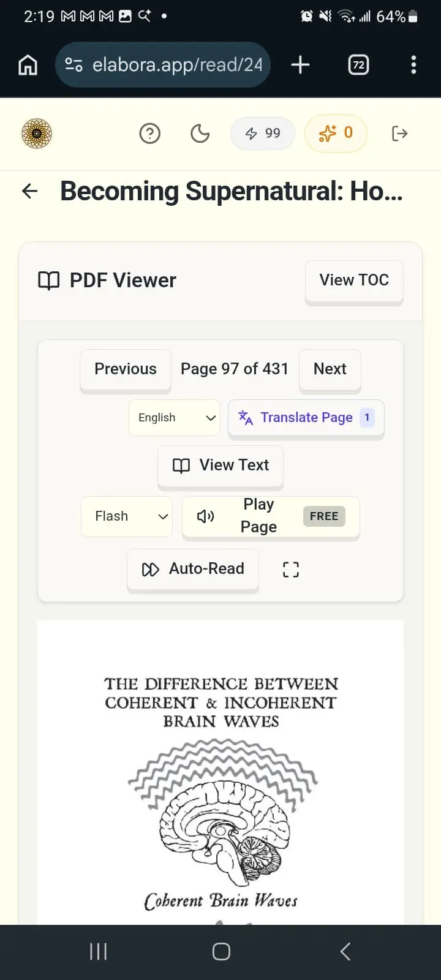Viewport: 441px width, 980px height.
Task: Tap the elabora.app address bar
Action: [163, 64]
